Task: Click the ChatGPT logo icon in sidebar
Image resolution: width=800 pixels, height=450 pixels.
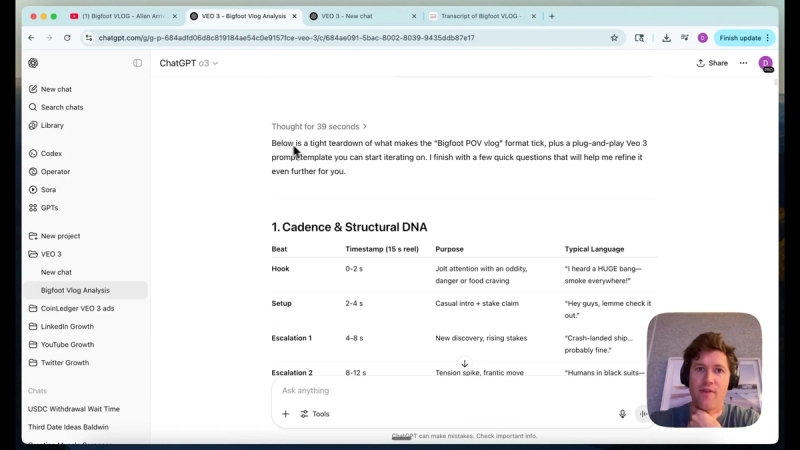Action: pyautogui.click(x=33, y=63)
